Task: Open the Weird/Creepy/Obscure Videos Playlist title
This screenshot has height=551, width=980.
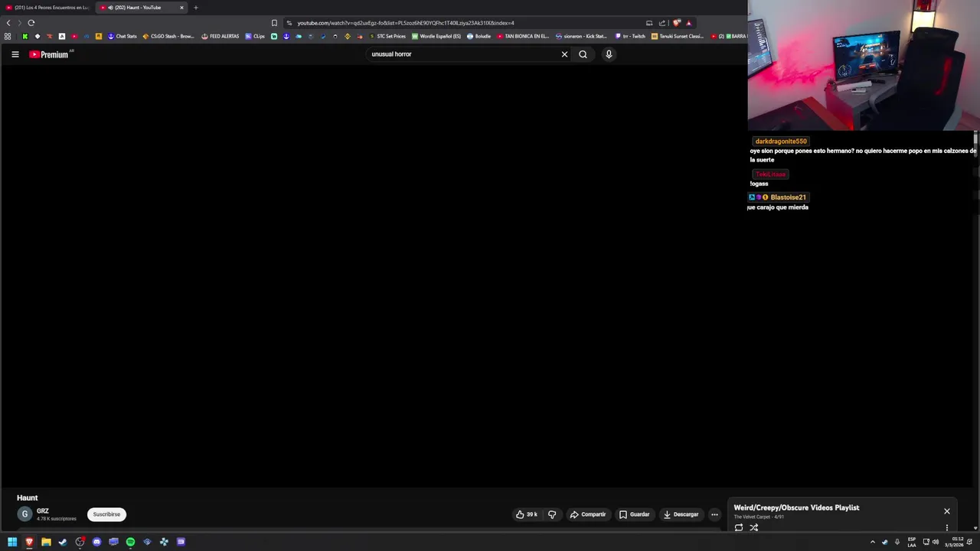Action: click(x=796, y=507)
